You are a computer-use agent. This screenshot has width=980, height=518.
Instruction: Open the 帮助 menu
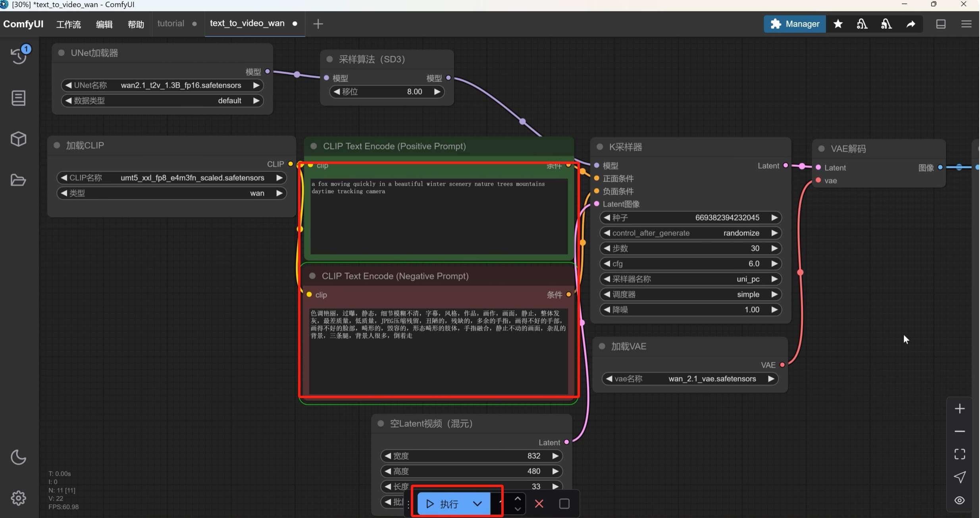136,24
